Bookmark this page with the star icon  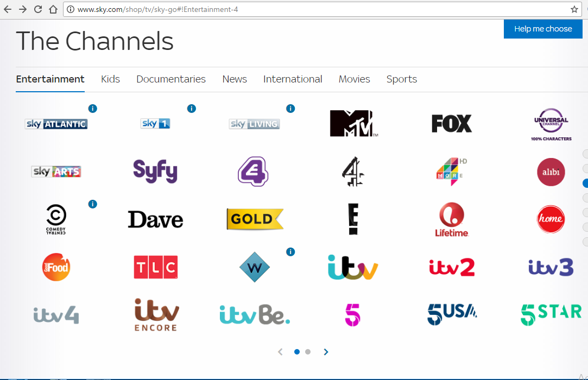[x=574, y=9]
